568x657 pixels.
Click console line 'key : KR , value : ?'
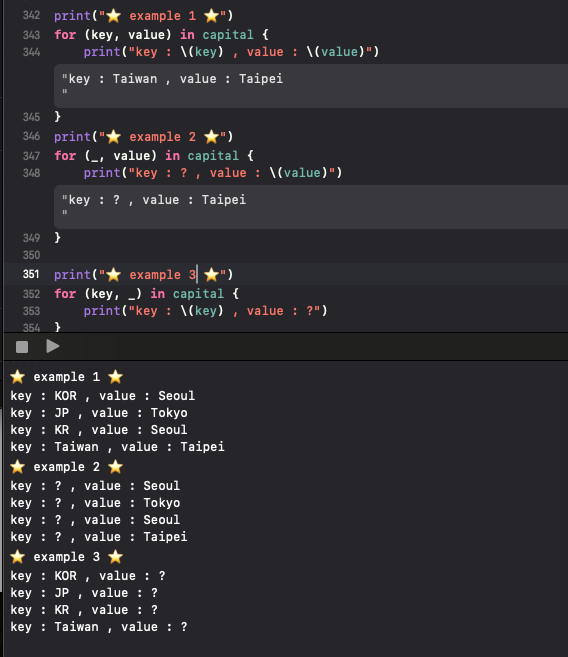(84, 610)
